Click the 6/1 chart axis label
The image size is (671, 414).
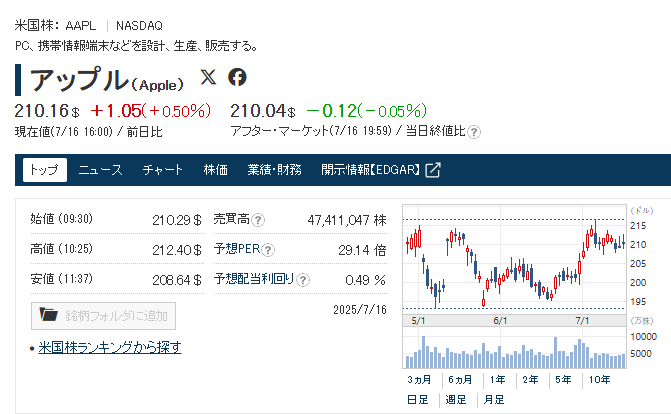[x=500, y=321]
